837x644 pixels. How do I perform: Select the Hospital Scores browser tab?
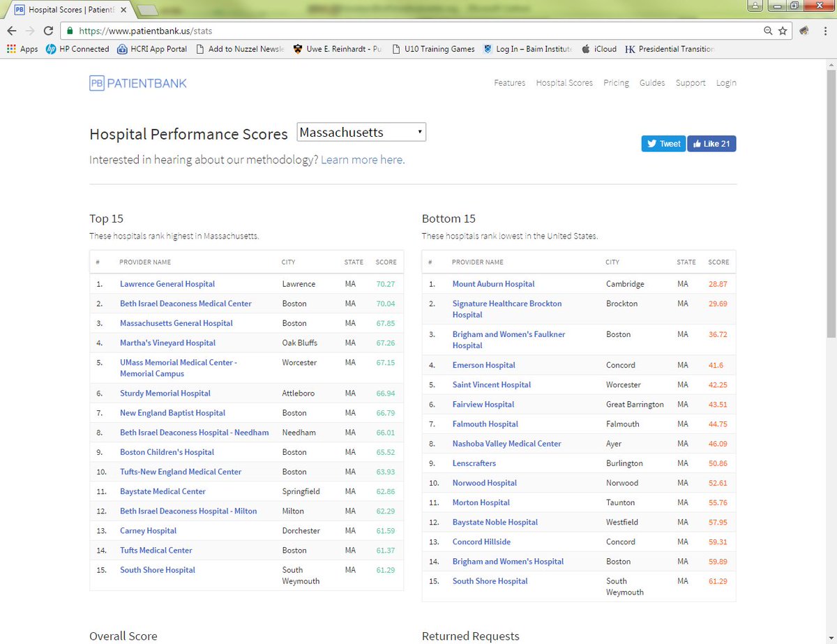click(x=70, y=10)
